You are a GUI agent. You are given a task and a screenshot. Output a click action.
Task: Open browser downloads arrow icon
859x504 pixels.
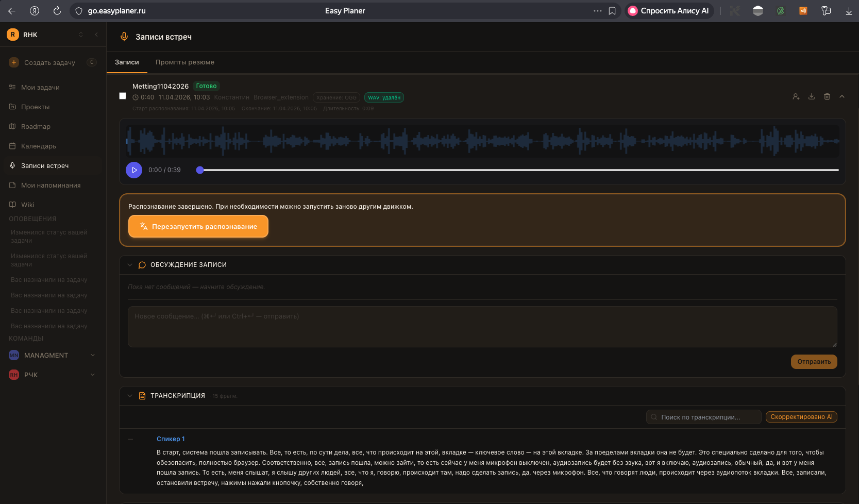(849, 11)
